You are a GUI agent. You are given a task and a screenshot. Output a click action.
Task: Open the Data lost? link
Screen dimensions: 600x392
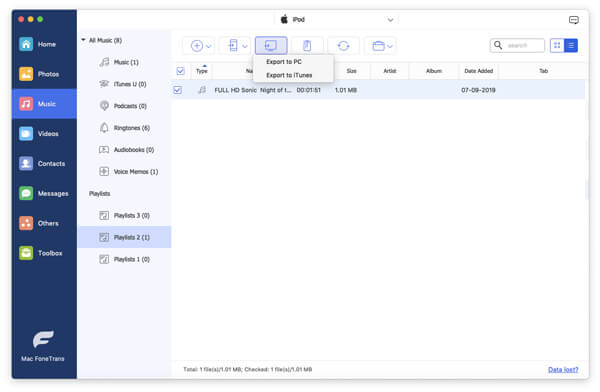click(563, 369)
